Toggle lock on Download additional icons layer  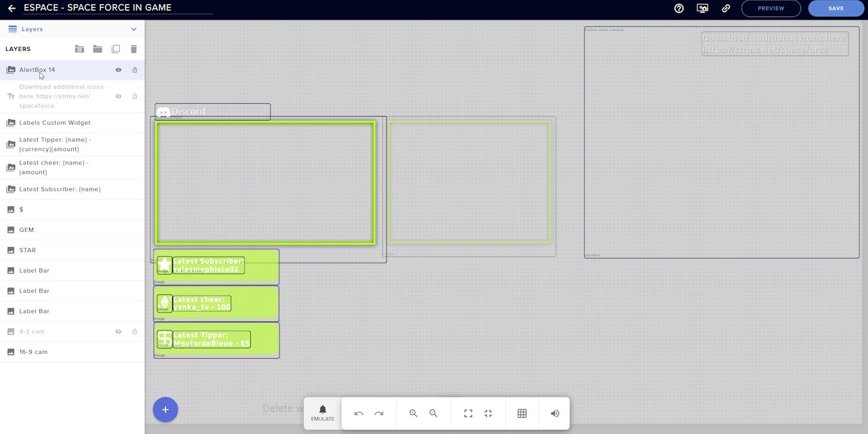pyautogui.click(x=134, y=96)
